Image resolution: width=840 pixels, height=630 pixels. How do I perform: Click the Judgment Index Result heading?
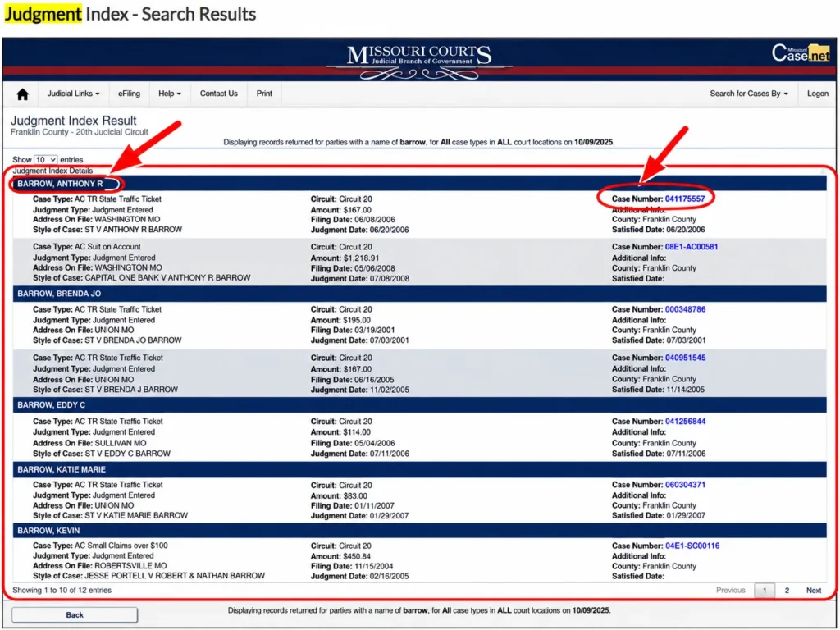coord(73,121)
